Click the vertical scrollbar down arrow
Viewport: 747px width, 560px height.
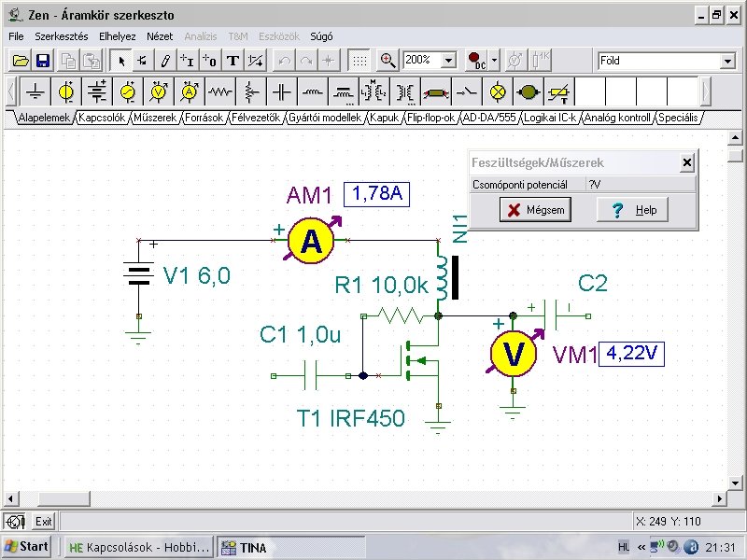click(735, 483)
